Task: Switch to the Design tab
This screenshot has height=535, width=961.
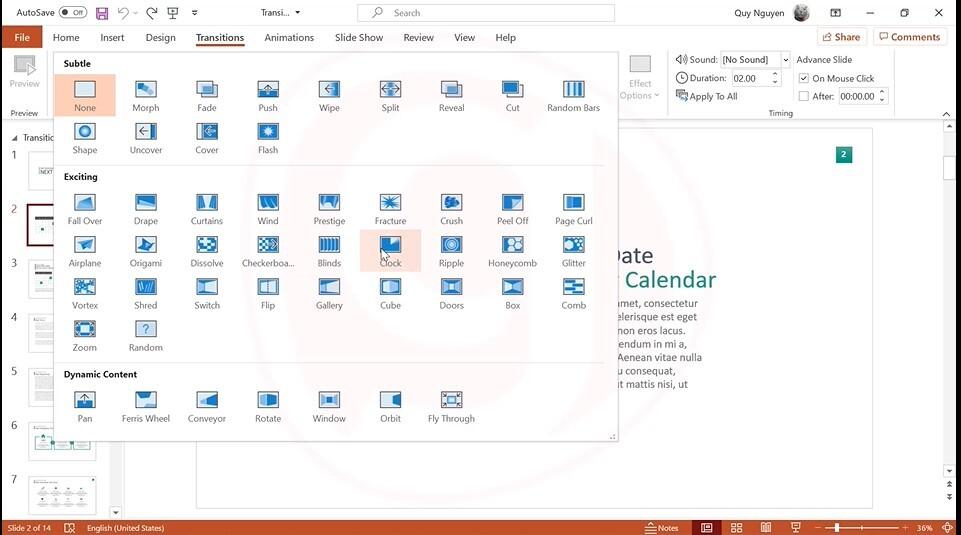Action: (161, 37)
